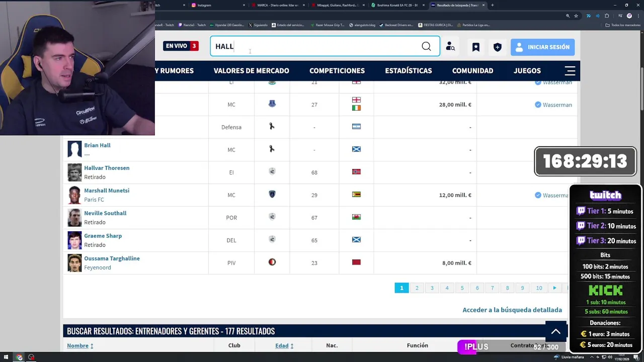This screenshot has width=644, height=362.
Task: Open Todos los marcadores bookmarks folder
Action: [x=623, y=25]
